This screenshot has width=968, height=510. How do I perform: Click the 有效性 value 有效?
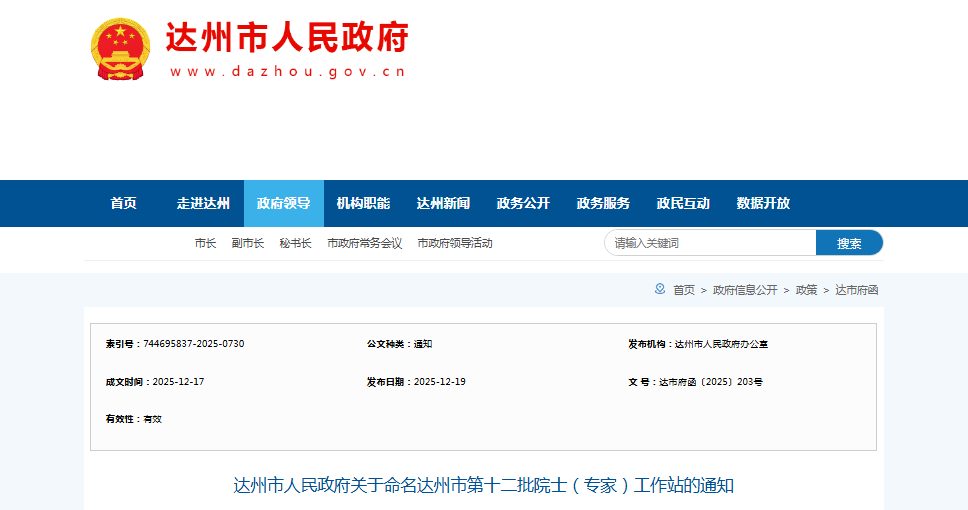tap(152, 419)
